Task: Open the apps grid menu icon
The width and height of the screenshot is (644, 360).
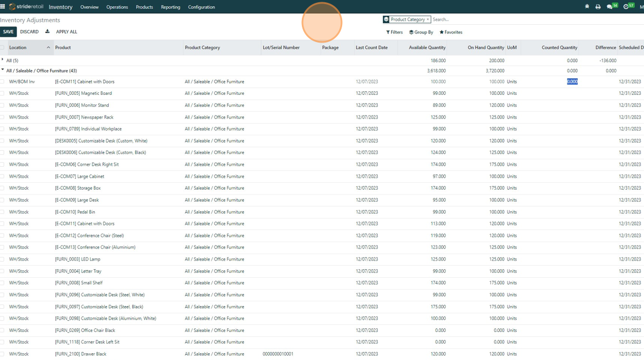Action: pos(2,6)
